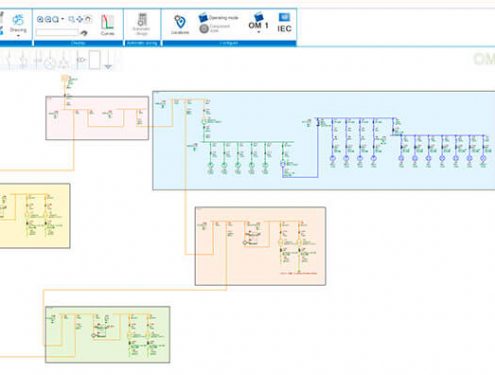Screen dimensions: 495x375
Task: Open the symbol palette down-arrow expander
Action: (x=108, y=67)
